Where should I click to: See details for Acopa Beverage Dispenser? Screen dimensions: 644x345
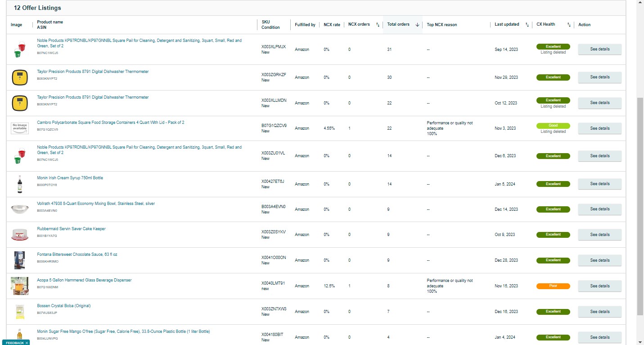click(x=599, y=286)
